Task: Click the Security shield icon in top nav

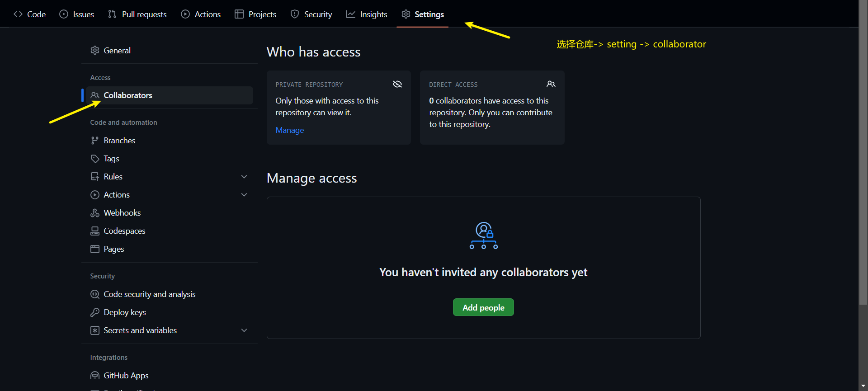Action: click(295, 14)
